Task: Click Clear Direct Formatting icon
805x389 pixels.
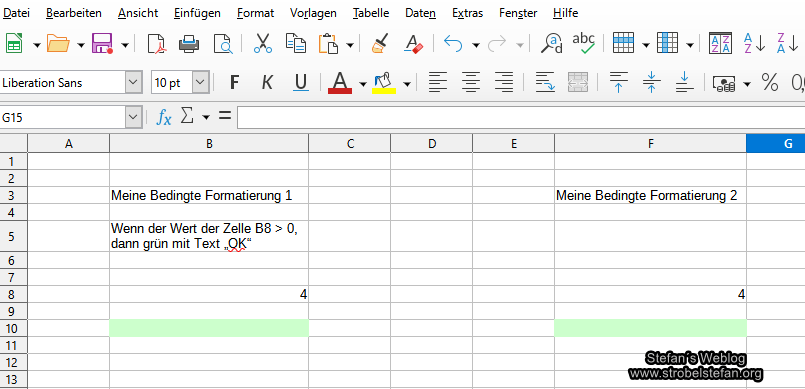Action: (413, 44)
